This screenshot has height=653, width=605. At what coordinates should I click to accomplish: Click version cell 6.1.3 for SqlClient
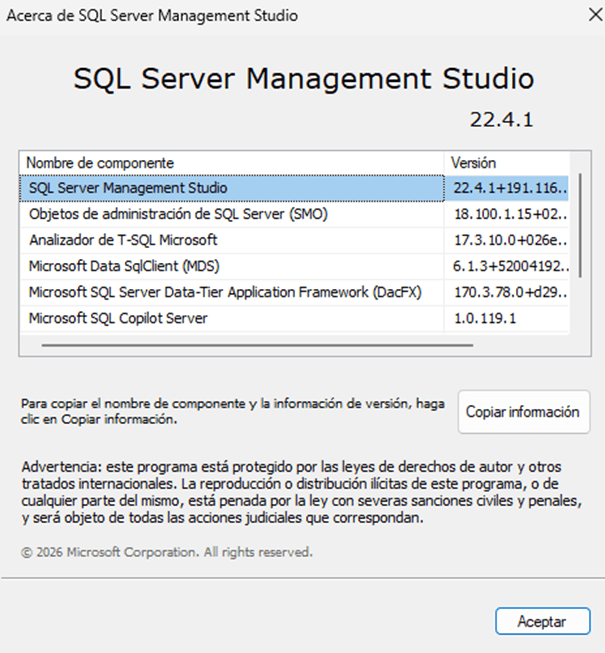tap(509, 266)
